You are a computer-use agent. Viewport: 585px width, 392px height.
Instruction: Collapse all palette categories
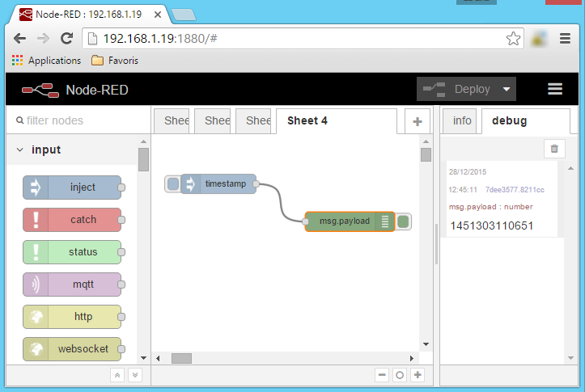(117, 375)
